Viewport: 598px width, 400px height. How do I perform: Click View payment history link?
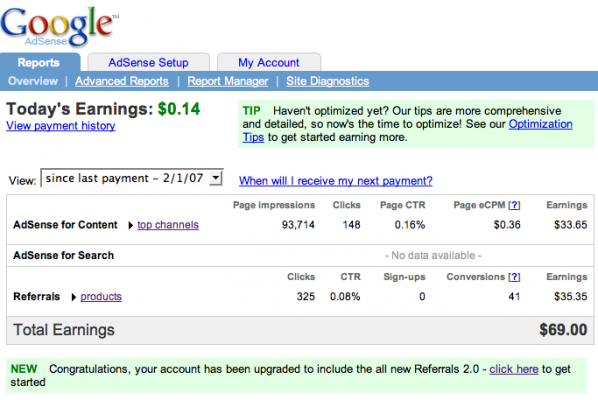[x=61, y=126]
